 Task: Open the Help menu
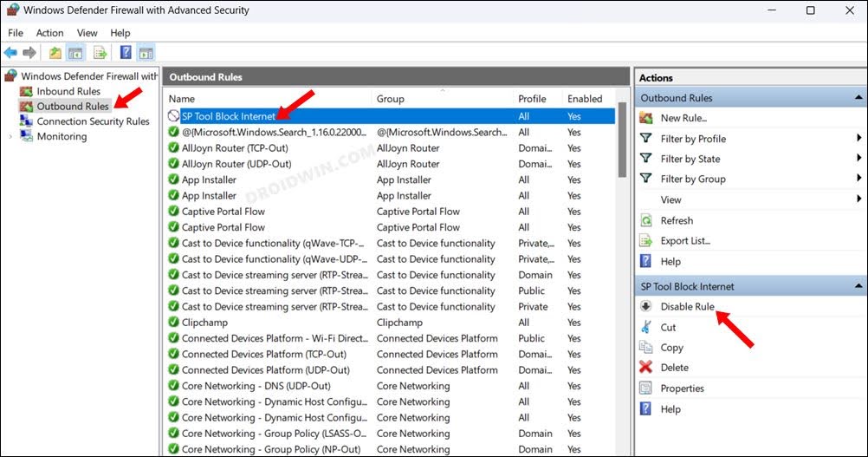(x=120, y=33)
